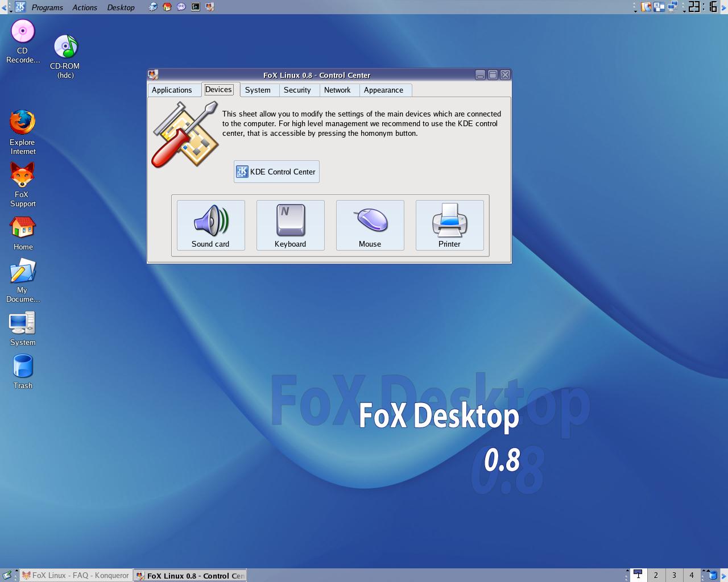Viewport: 728px width, 582px height.
Task: Minimize the Control Center window
Action: [x=480, y=74]
